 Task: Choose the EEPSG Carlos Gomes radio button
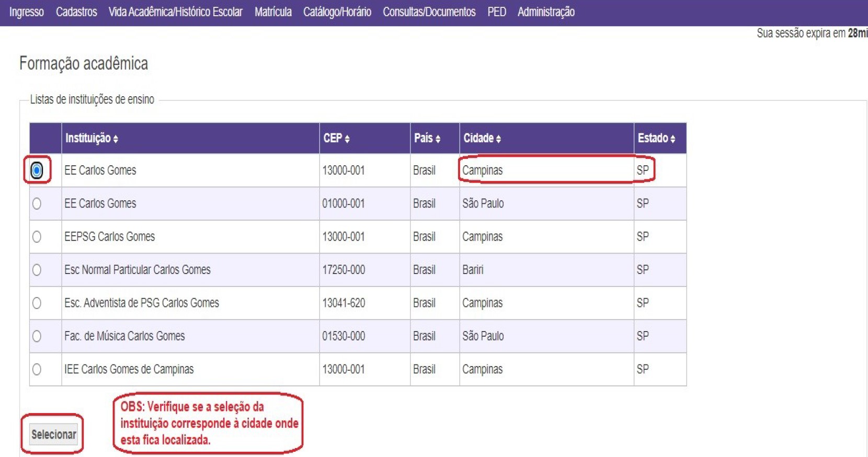(x=37, y=236)
